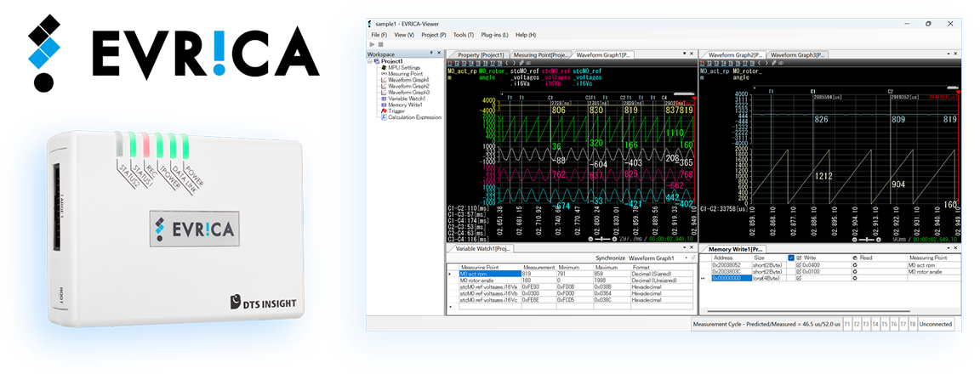The width and height of the screenshot is (980, 374).
Task: Select M0 act rpm cell in Variable Watch
Action: [x=489, y=274]
